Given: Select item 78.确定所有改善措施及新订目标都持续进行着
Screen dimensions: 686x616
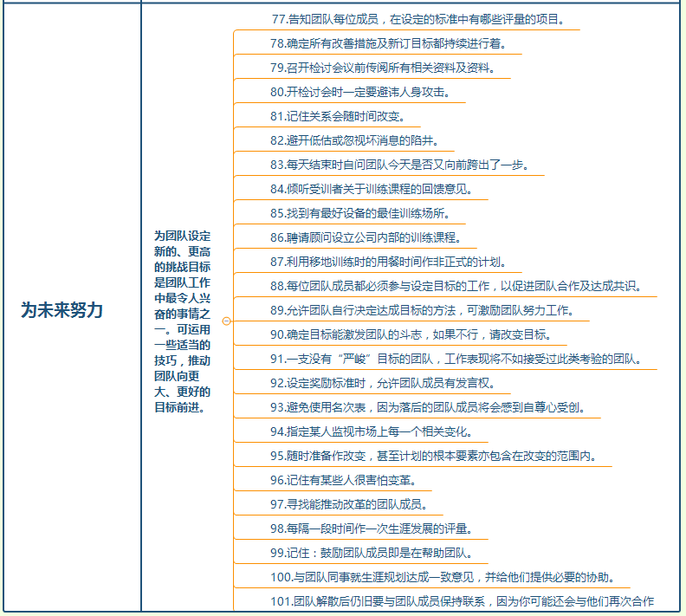Looking at the screenshot, I should (389, 43).
